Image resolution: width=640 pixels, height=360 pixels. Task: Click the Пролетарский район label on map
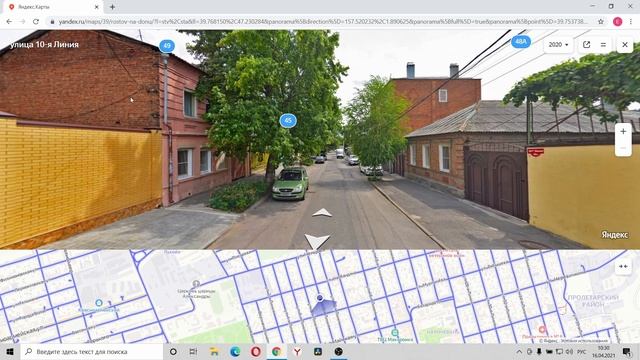592,301
